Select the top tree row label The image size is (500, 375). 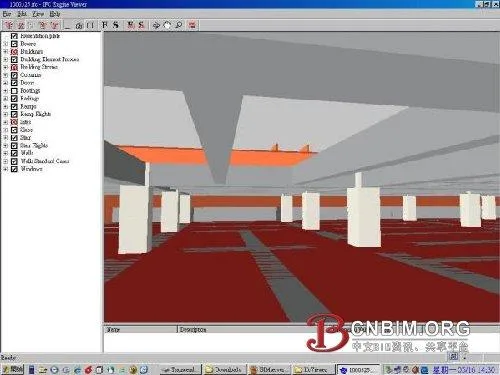click(x=40, y=36)
